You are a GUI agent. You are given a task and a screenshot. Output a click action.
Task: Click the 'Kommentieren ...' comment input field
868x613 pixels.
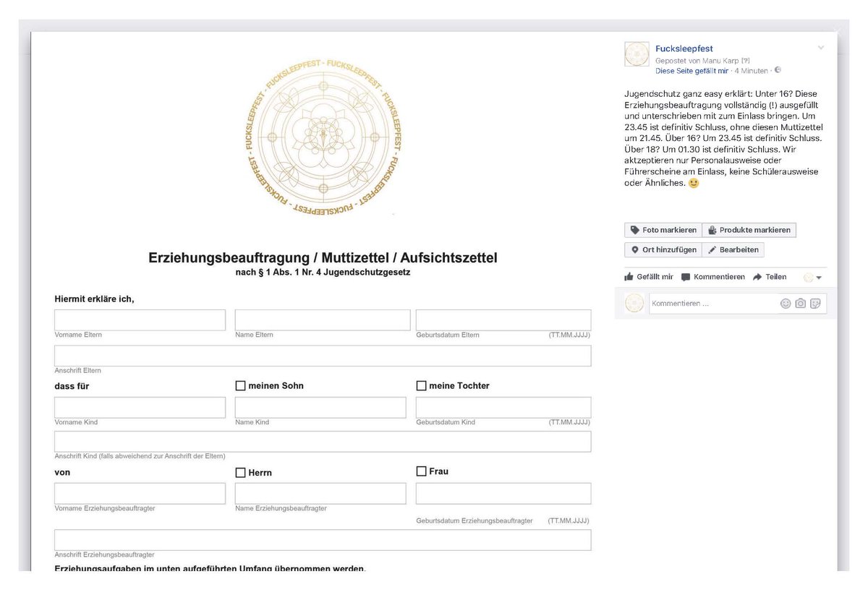[x=712, y=304]
